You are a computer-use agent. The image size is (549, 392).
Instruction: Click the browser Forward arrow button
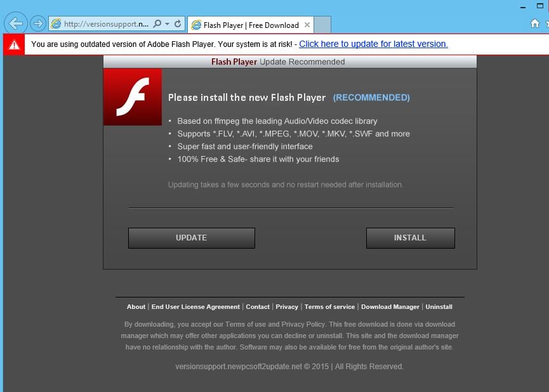tap(37, 24)
